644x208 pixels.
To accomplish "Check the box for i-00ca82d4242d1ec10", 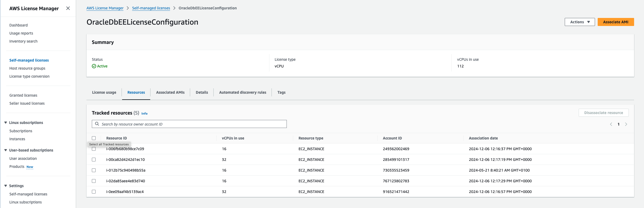I will 94,160.
